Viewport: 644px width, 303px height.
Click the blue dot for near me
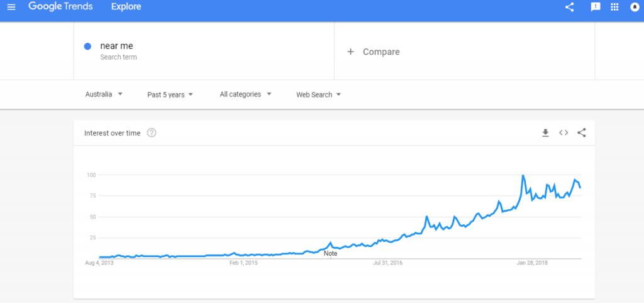point(87,47)
